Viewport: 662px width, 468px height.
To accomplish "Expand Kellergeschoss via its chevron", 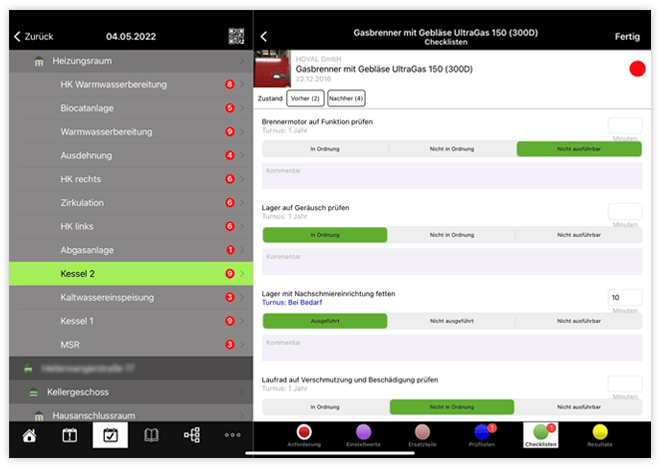I will click(242, 392).
